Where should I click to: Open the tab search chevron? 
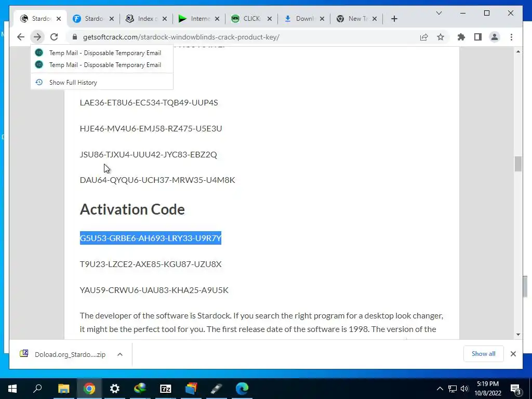coord(438,13)
